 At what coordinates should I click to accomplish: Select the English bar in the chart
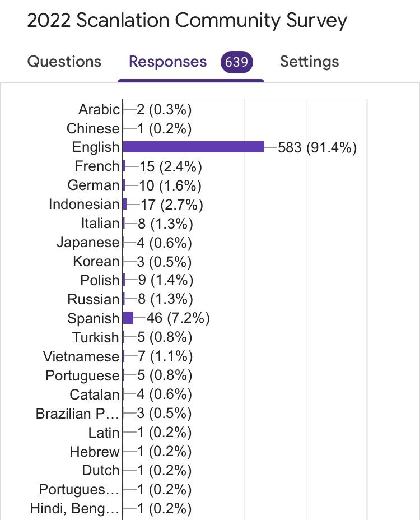click(x=194, y=147)
